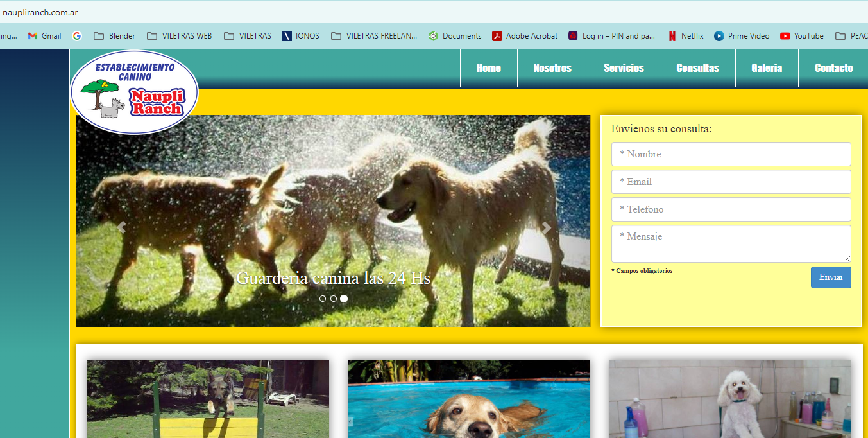Show the previous carousel slide arrow
The image size is (868, 438).
point(121,227)
